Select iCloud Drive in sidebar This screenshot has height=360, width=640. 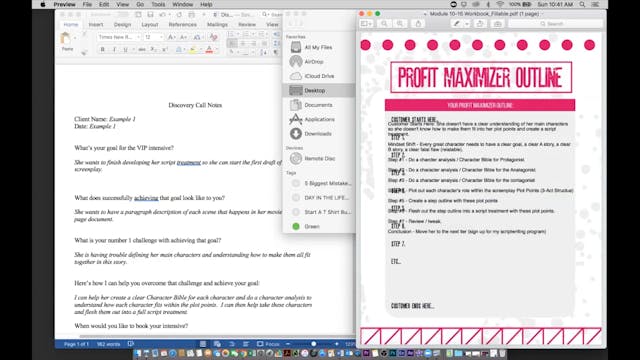pos(318,76)
